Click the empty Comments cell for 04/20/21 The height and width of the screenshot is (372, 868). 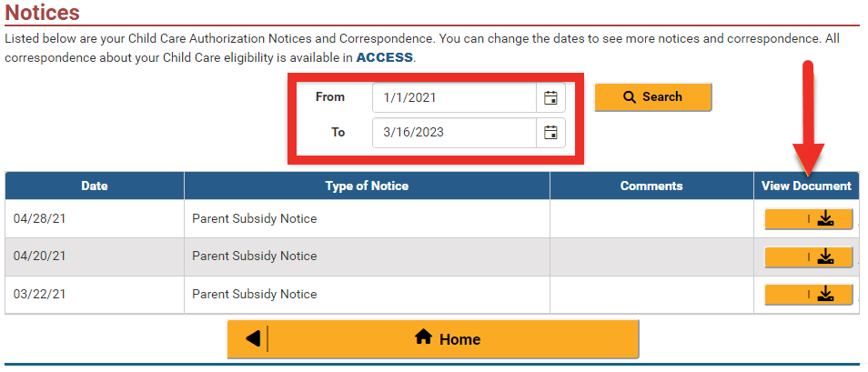coord(651,257)
